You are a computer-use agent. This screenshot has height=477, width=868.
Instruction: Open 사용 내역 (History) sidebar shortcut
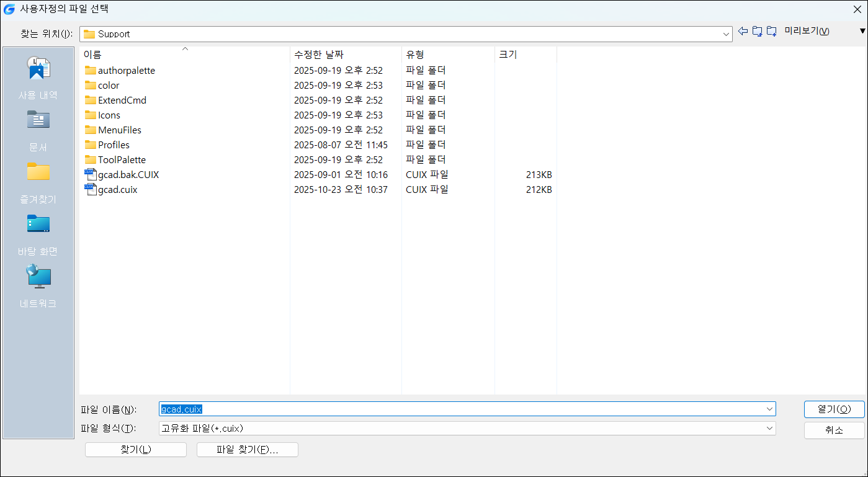(x=38, y=78)
